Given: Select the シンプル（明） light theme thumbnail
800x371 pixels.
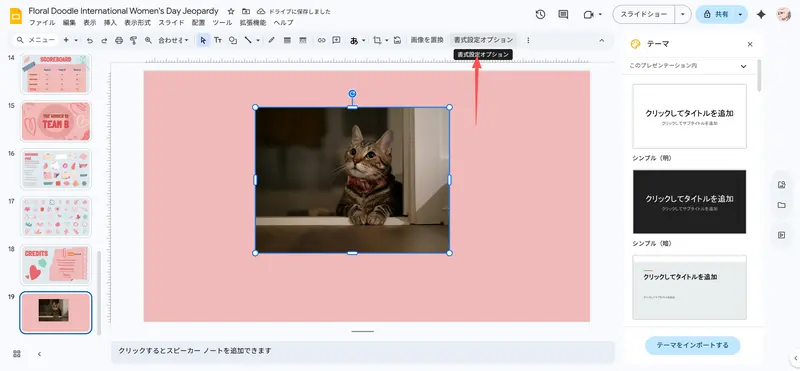Looking at the screenshot, I should 689,116.
